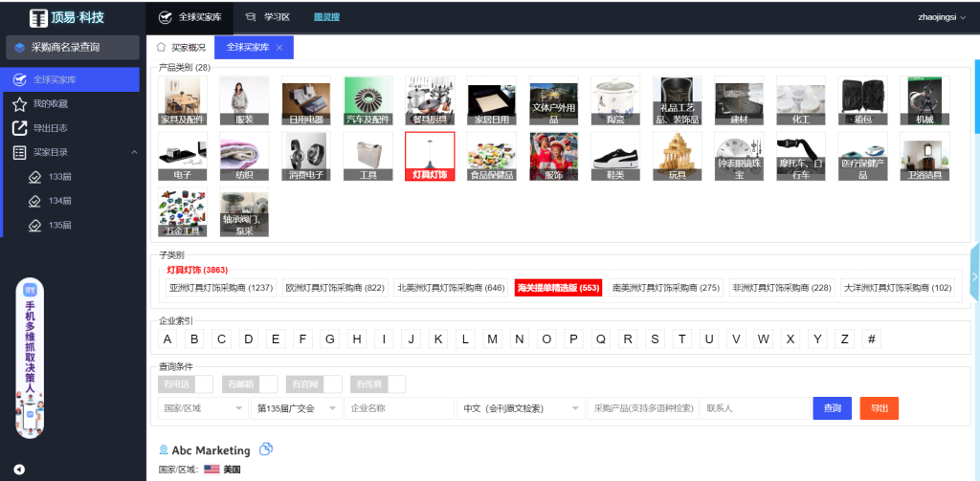980x481 pixels.
Task: Click the orange 导出 button
Action: 879,408
